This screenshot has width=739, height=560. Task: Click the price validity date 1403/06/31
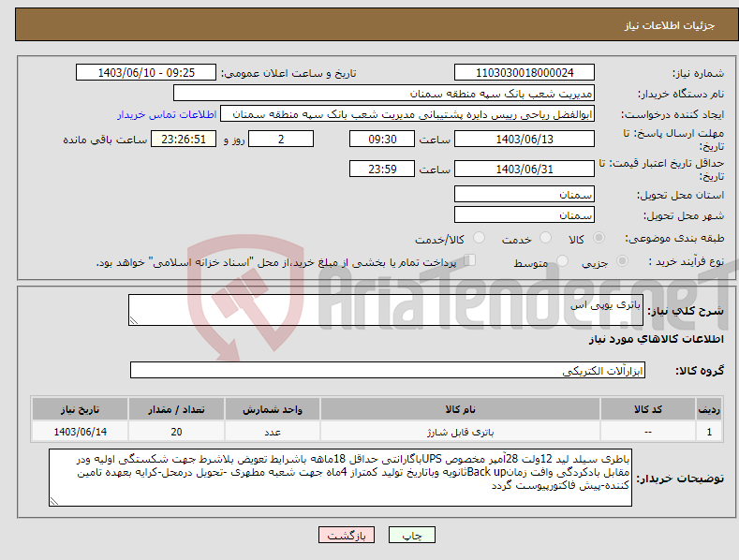point(525,169)
